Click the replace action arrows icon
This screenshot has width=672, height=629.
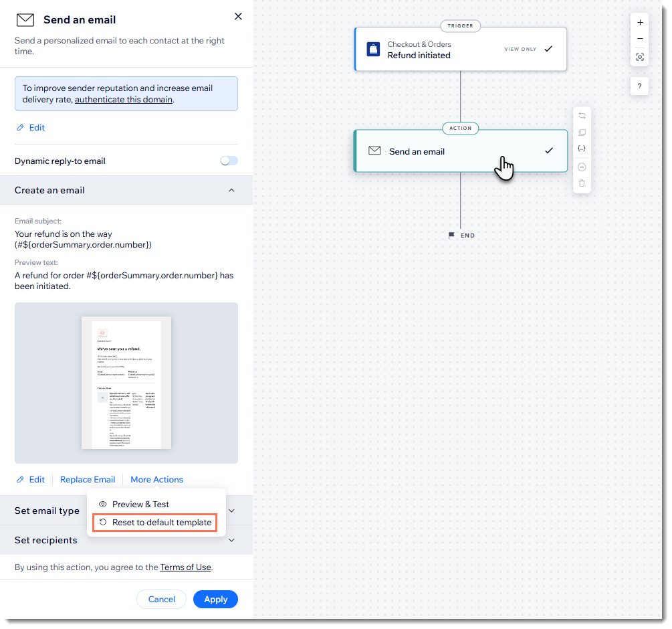click(582, 116)
